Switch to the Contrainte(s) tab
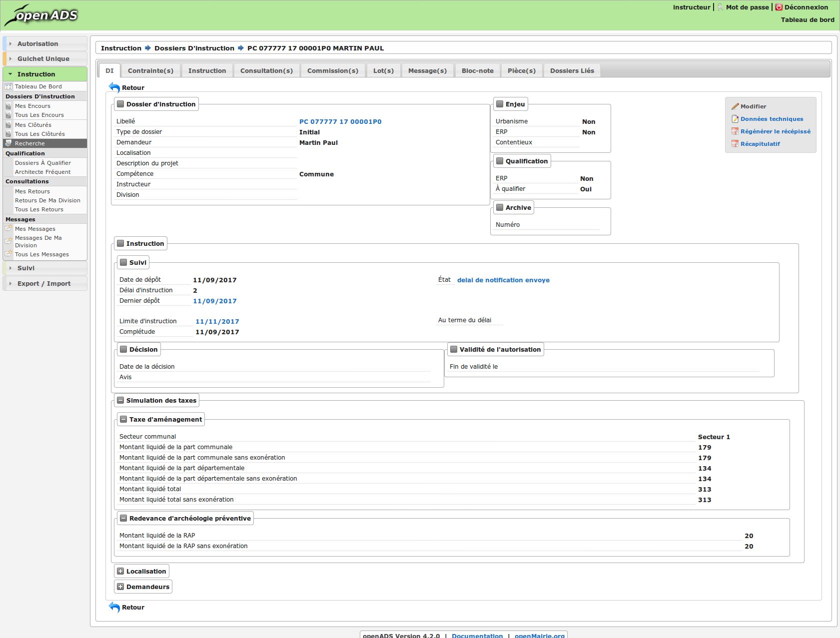840x638 pixels. point(151,71)
